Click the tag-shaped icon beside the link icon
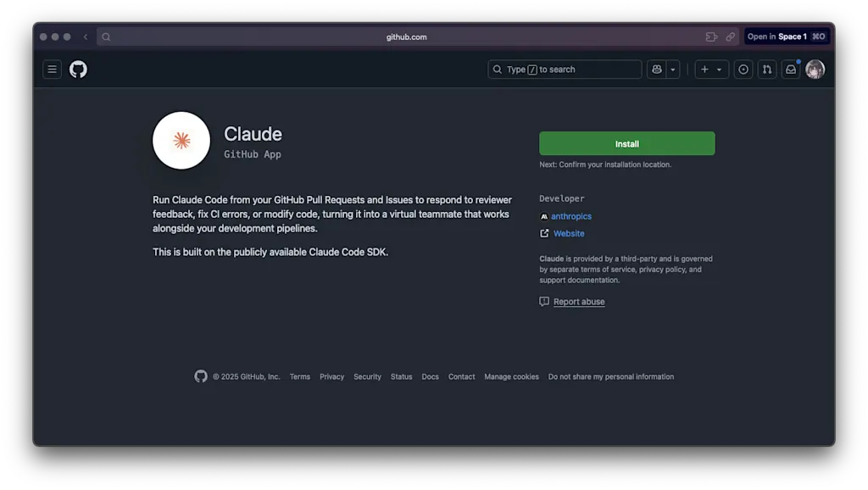 pos(711,37)
